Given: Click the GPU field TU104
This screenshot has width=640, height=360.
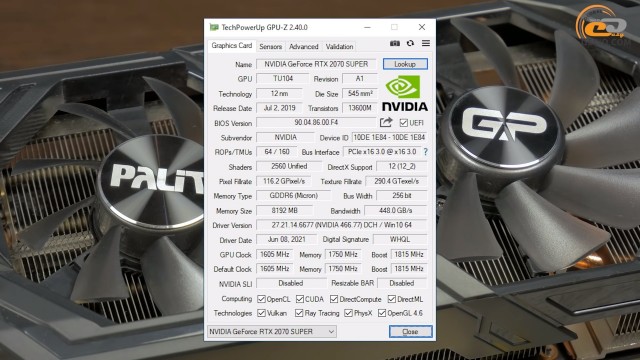Looking at the screenshot, I should click(x=282, y=78).
